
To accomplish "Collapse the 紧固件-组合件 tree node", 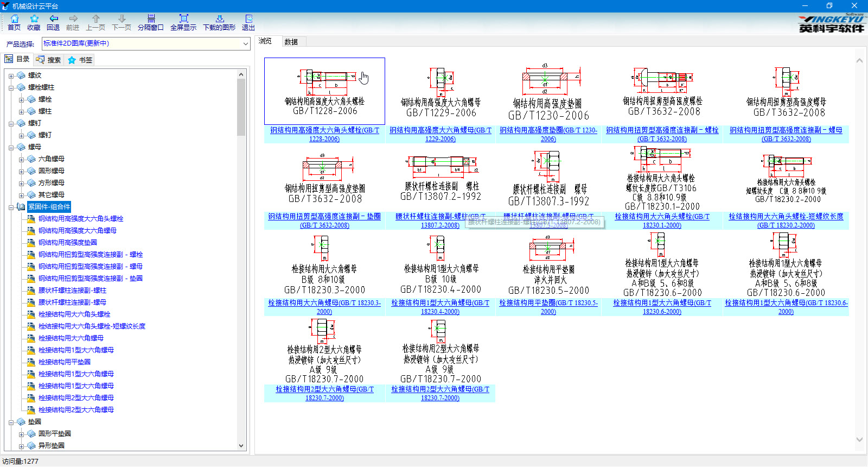I will click(x=11, y=207).
